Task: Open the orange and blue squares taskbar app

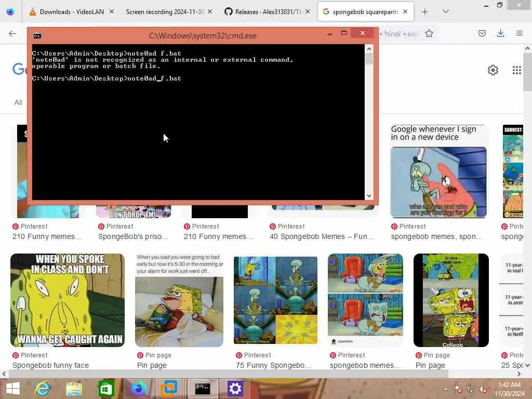Action: click(169, 389)
